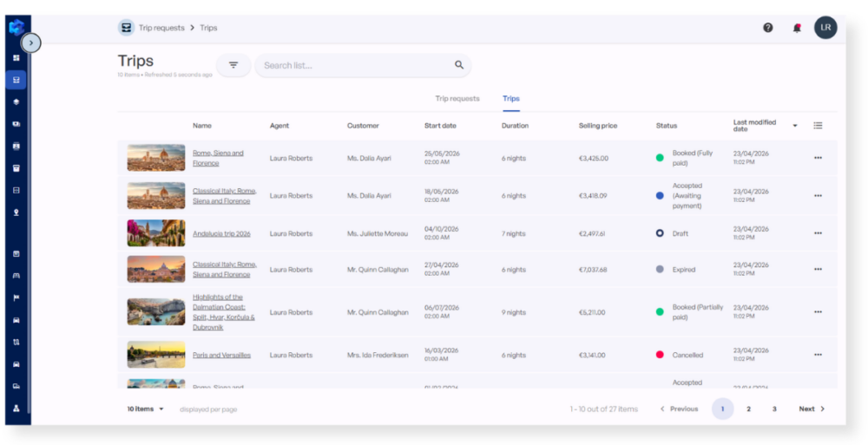The width and height of the screenshot is (868, 445).
Task: Open more menu for Highlights of Dalmatian Coast
Action: 818,312
